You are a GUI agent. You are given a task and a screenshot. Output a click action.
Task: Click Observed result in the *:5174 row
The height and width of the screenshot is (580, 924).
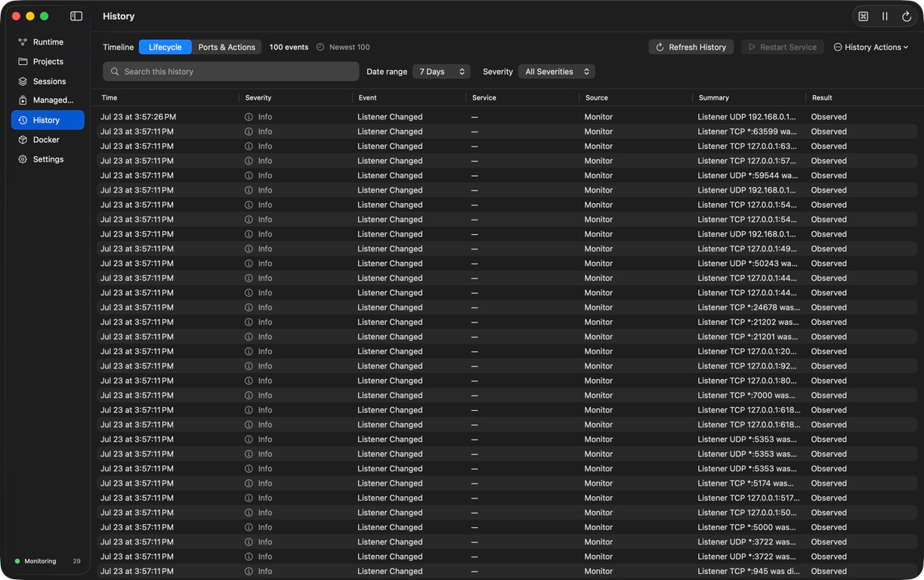829,483
